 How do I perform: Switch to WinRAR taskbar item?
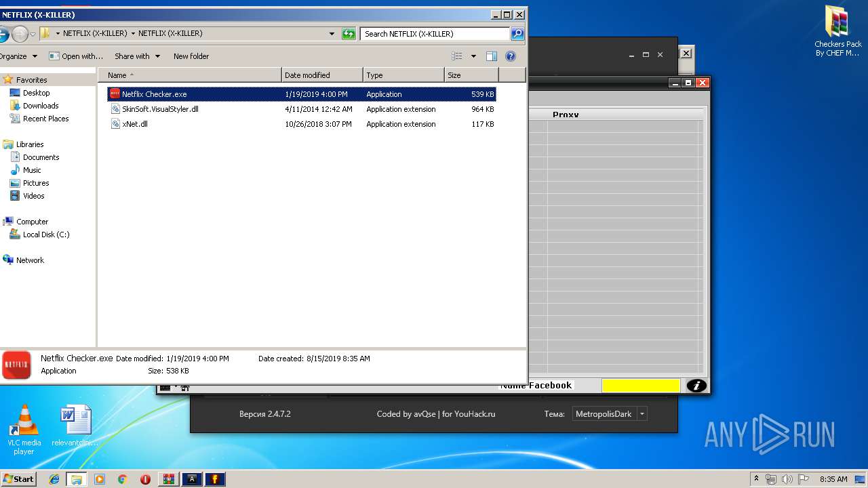pyautogui.click(x=169, y=479)
